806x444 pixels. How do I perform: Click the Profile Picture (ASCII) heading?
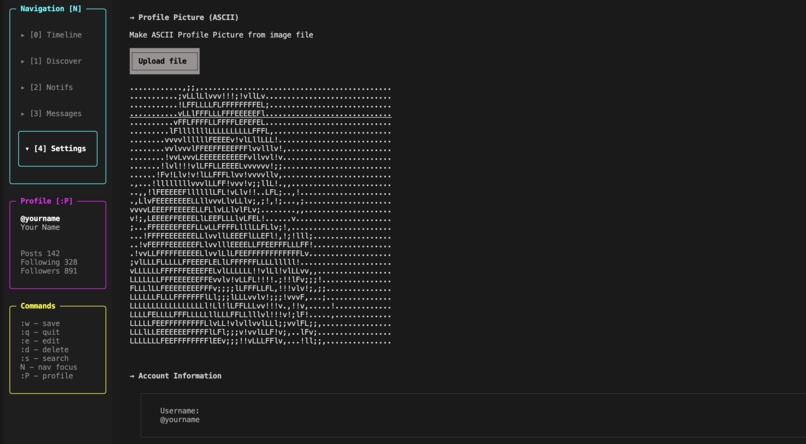click(184, 17)
